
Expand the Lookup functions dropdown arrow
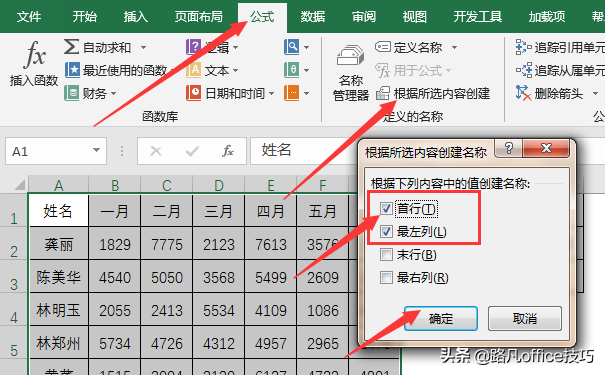point(306,47)
